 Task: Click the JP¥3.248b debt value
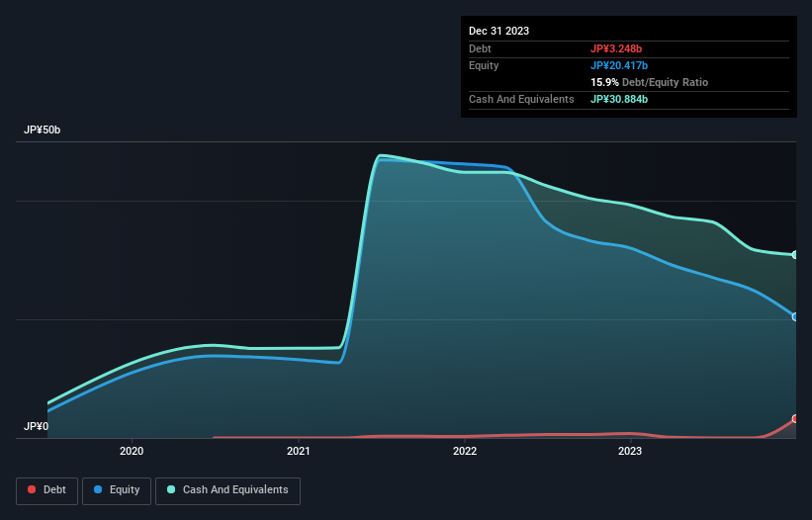(x=616, y=48)
